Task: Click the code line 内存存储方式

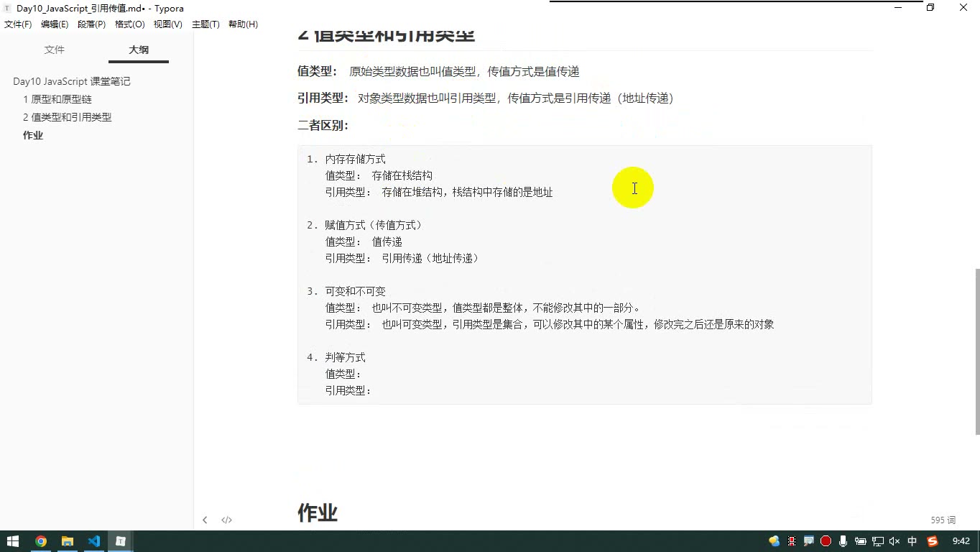Action: point(355,159)
